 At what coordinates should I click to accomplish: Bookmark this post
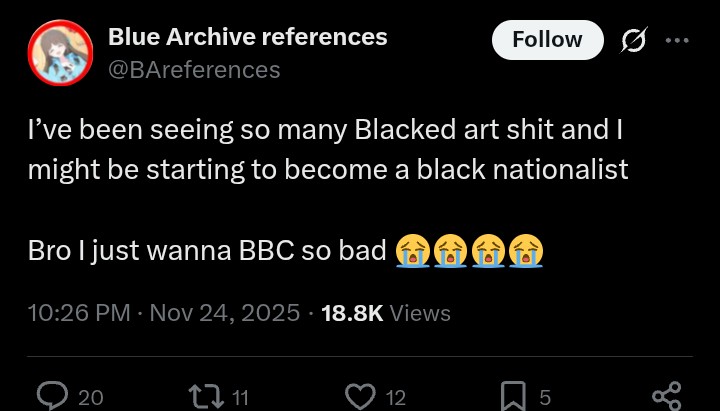[x=513, y=396]
